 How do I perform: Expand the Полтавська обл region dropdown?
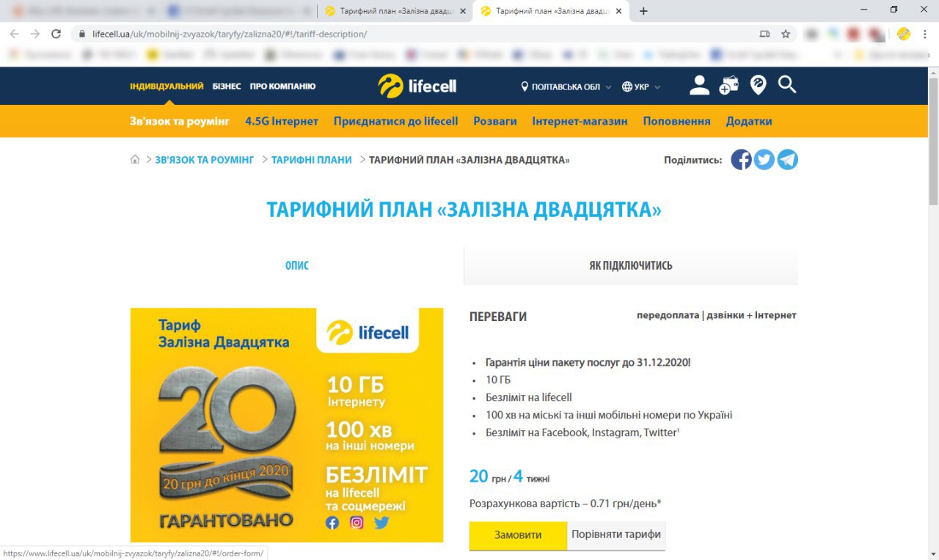click(x=566, y=86)
